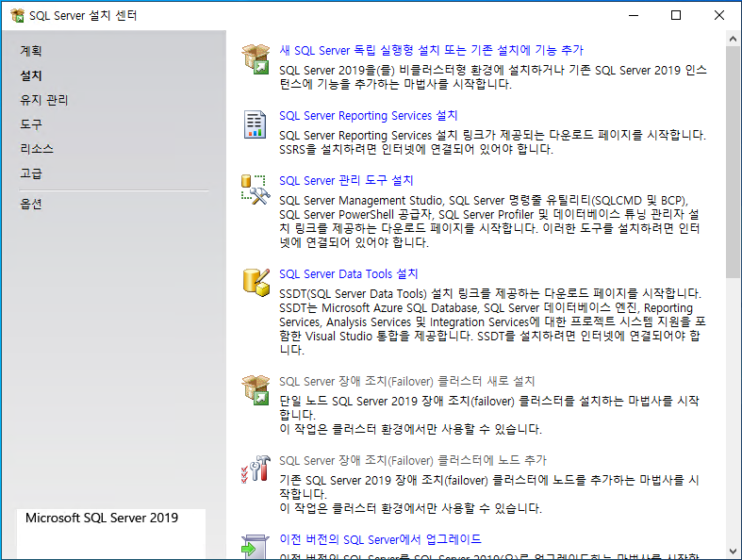Screen dimensions: 742x560
Task: Open the 옵션 page
Action: [31, 204]
